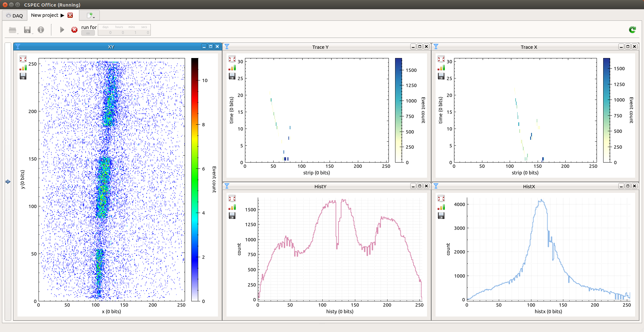Stop the run with red X button
Image resolution: width=644 pixels, height=332 pixels.
point(74,30)
